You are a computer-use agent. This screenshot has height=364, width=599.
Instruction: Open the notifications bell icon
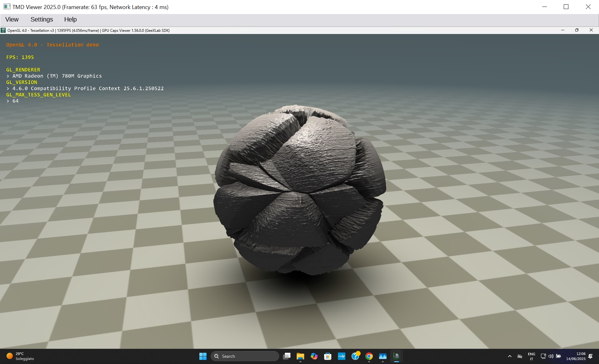pyautogui.click(x=591, y=356)
